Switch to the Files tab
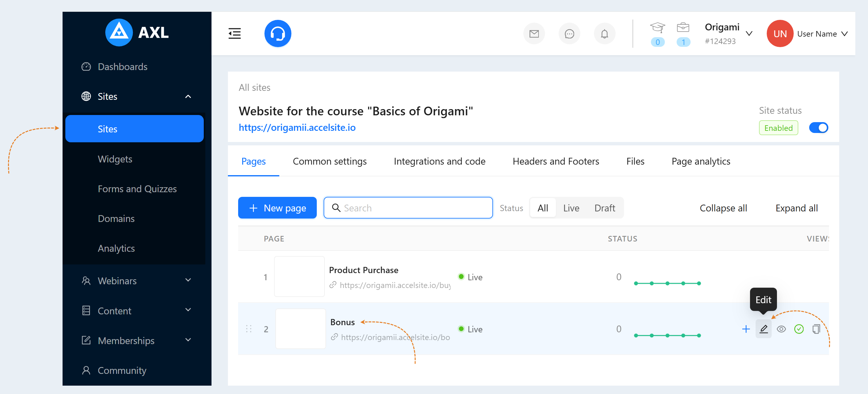The height and width of the screenshot is (394, 868). (x=635, y=161)
